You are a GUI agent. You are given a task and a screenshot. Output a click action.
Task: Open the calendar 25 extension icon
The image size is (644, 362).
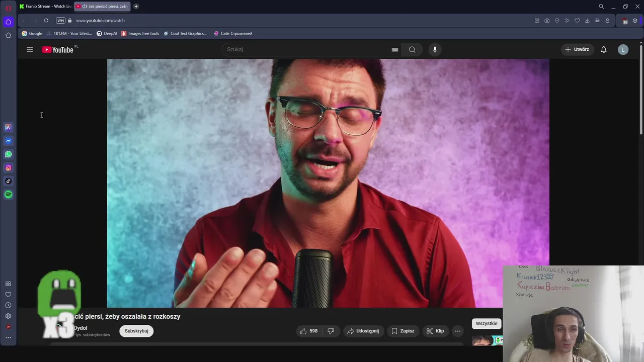point(625,21)
